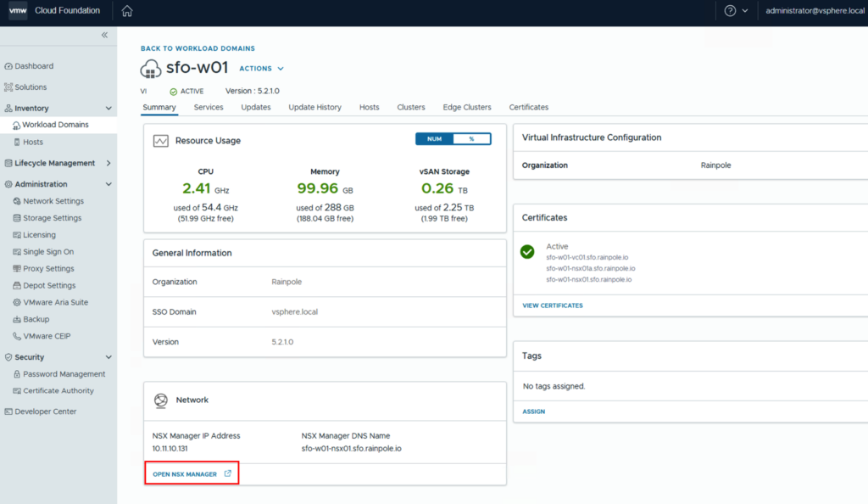
Task: Click sfo-w01-nsx01.sfo.rainpole.io DNS name under Network
Action: click(352, 449)
